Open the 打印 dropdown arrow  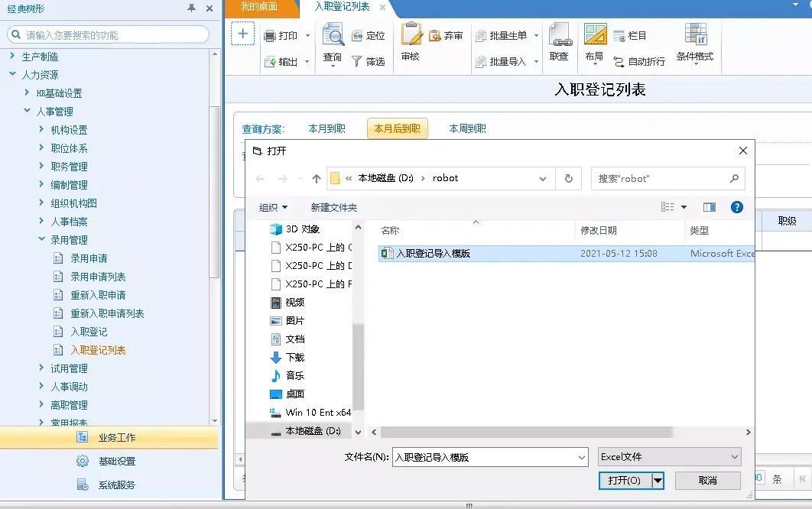coord(307,36)
